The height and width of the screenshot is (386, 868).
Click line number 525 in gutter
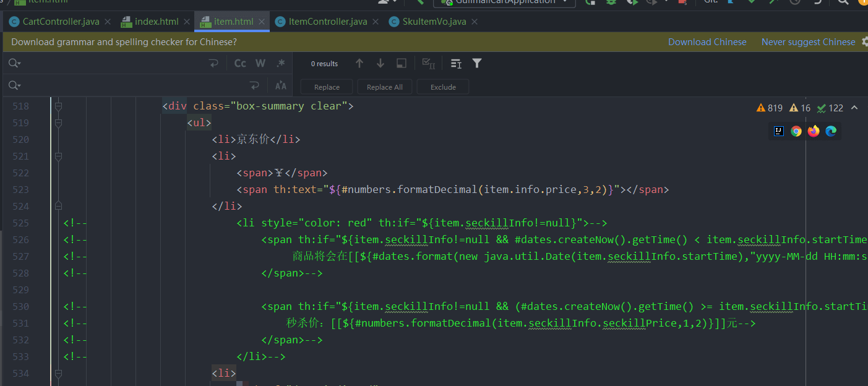20,223
